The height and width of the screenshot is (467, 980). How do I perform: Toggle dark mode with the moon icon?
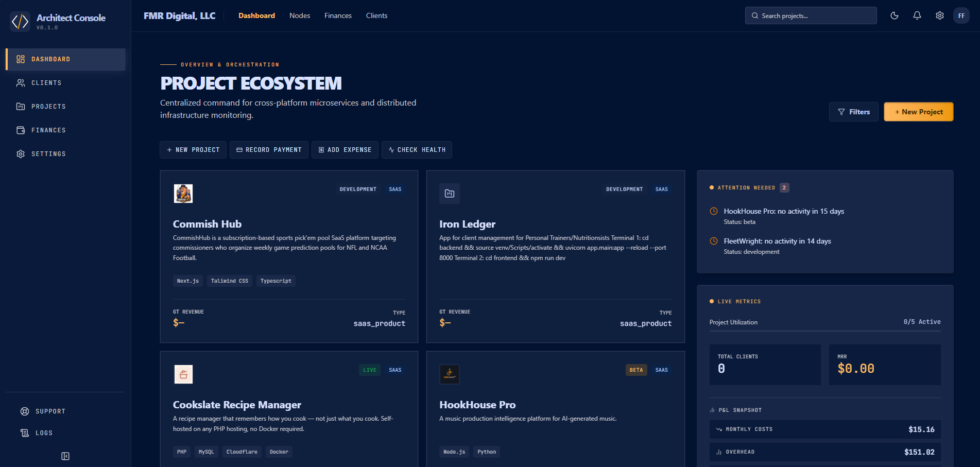pyautogui.click(x=894, y=15)
